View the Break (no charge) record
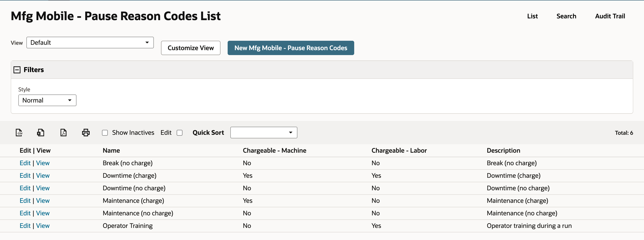Screen dimensions: 644x240 [43, 163]
